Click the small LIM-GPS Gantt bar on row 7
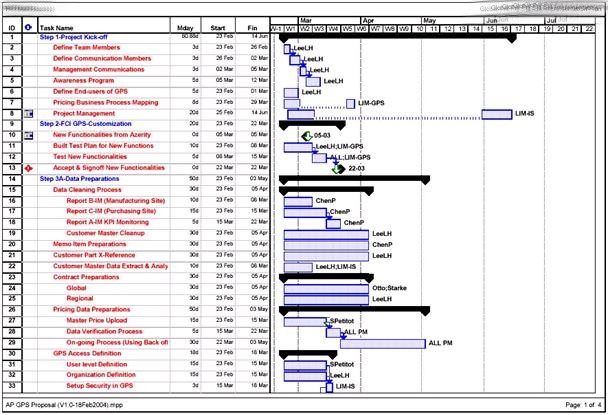The image size is (608, 415). coord(349,103)
